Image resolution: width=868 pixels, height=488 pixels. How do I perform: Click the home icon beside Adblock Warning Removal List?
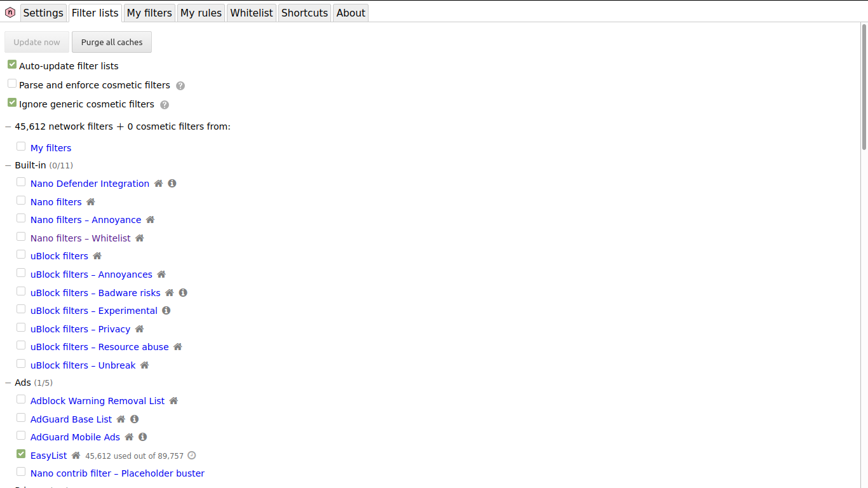[173, 400]
